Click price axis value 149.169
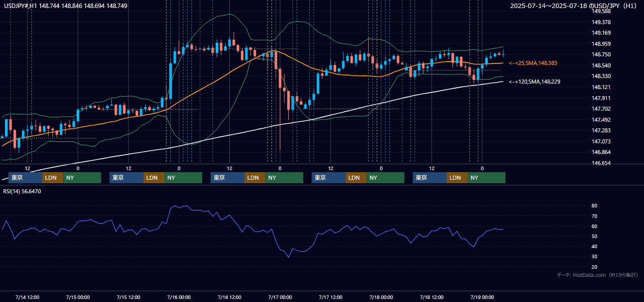The image size is (644, 302). pos(601,33)
